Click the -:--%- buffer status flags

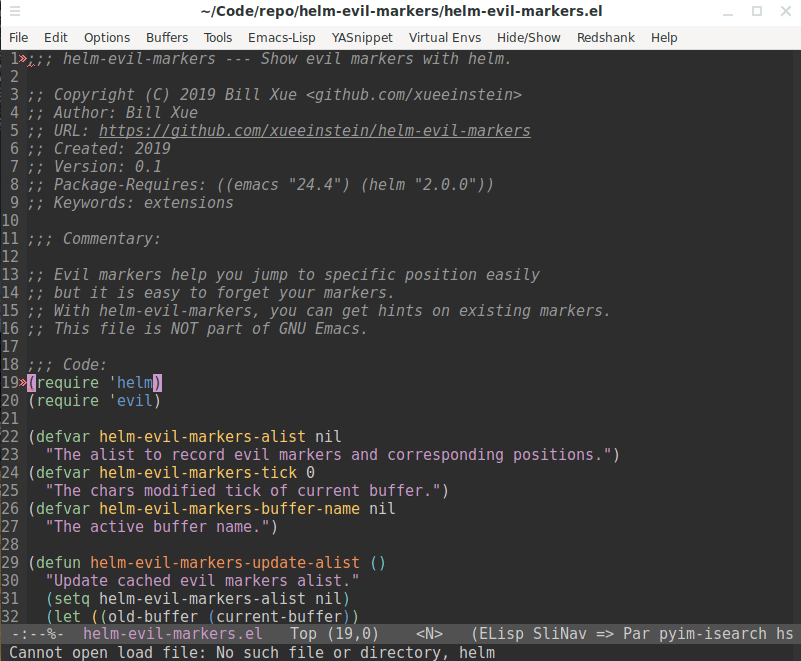coord(38,634)
